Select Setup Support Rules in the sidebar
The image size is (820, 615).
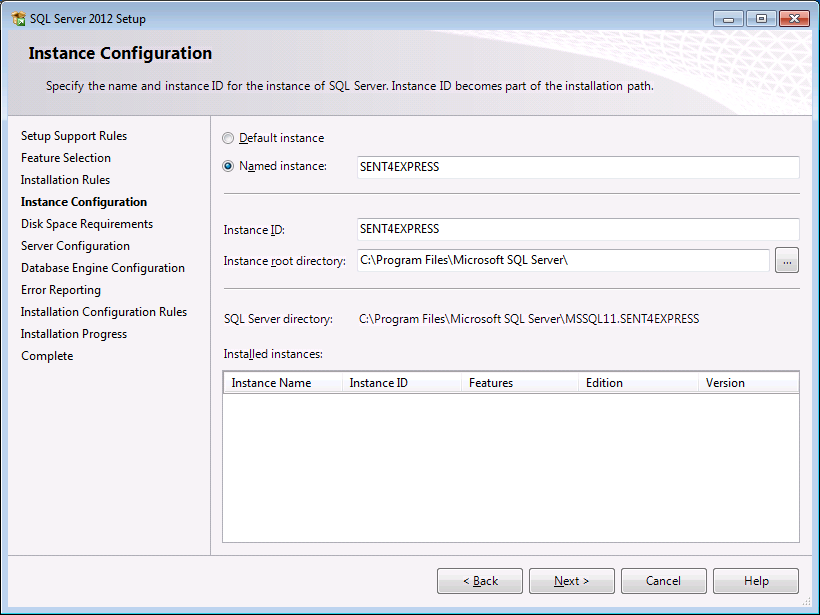73,135
